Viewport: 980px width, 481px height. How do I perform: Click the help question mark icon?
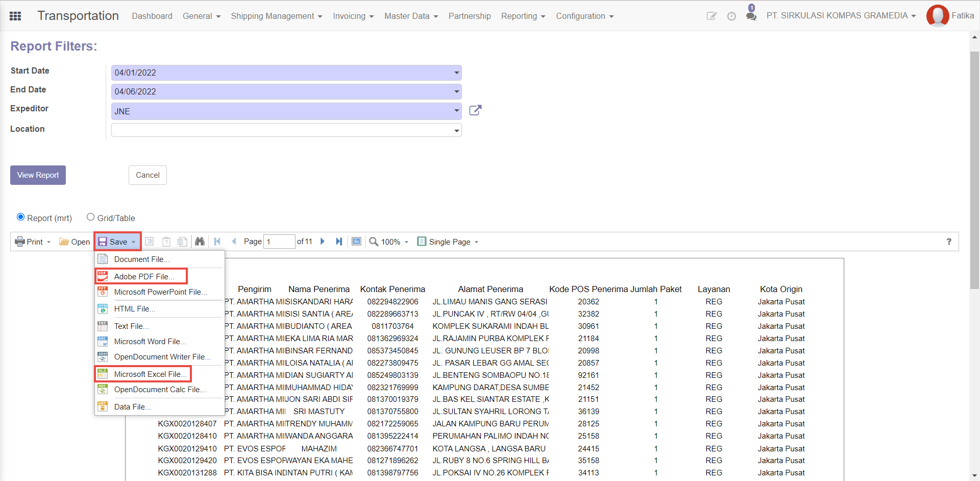click(x=949, y=242)
